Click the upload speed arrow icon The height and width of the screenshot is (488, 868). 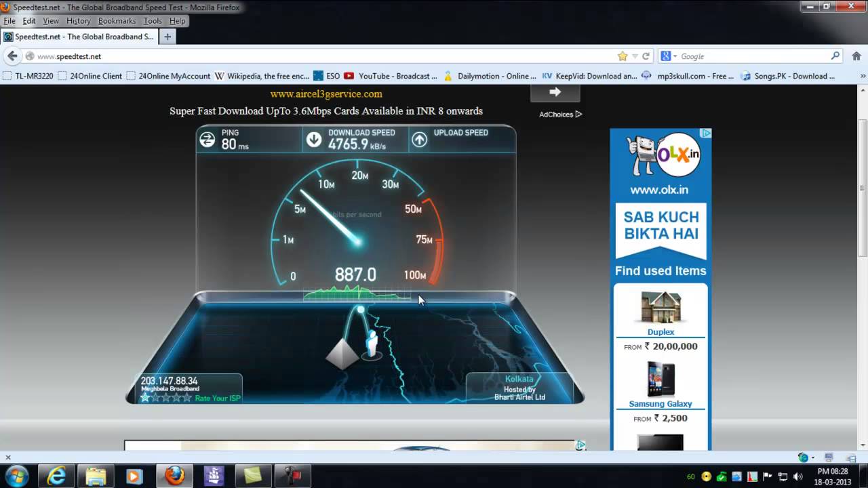coord(420,140)
